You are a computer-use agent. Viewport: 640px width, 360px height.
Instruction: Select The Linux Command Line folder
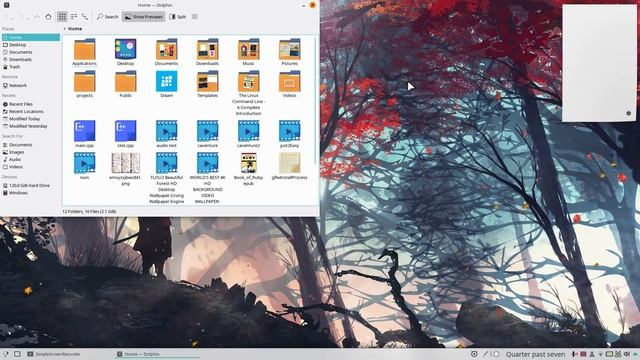pos(248,81)
